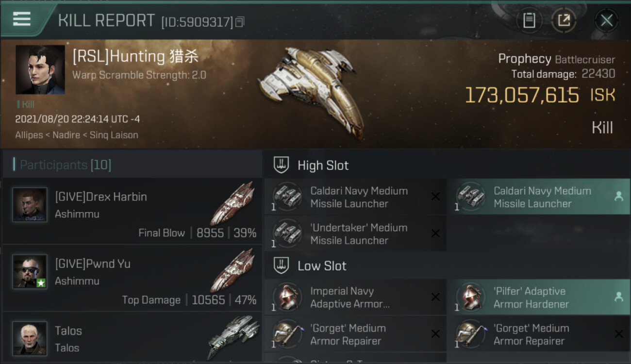The height and width of the screenshot is (364, 631).
Task: Select the Drex Harbin participant portrait
Action: click(x=30, y=205)
